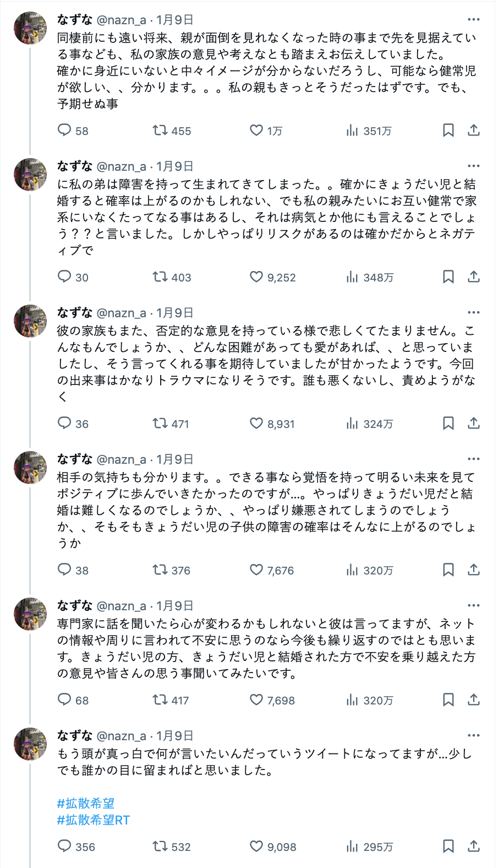Open the #拡散希望RT hashtag link
The image size is (504, 868).
pos(92,822)
